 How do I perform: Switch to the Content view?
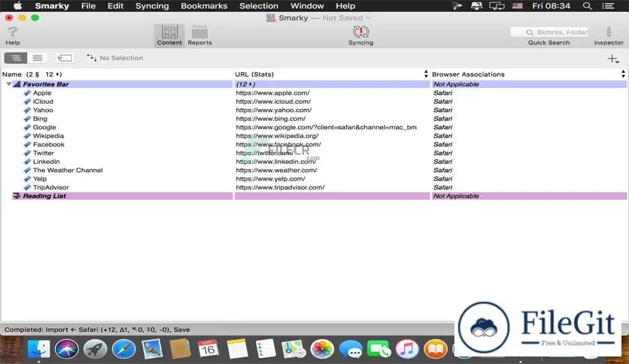169,35
